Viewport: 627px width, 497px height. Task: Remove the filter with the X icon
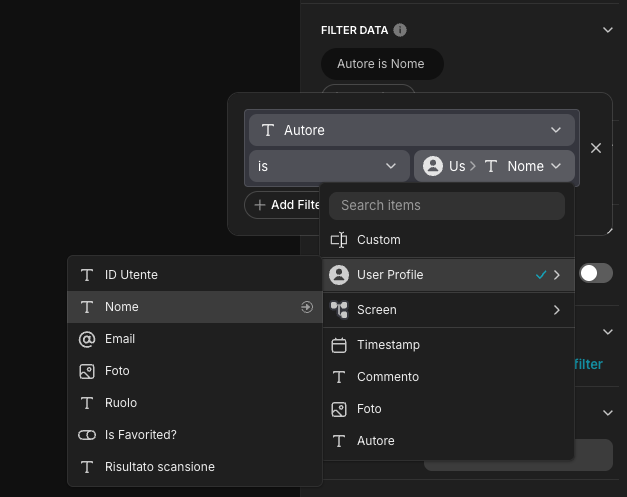[596, 148]
